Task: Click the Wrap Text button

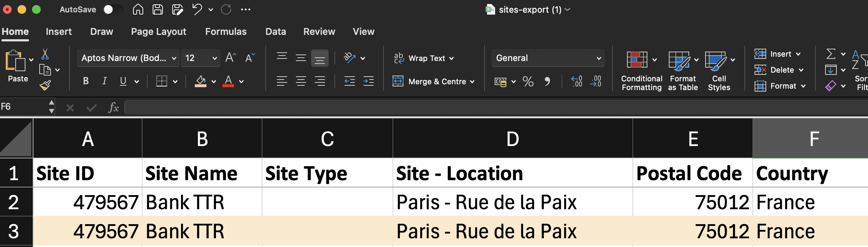Action: coord(423,58)
